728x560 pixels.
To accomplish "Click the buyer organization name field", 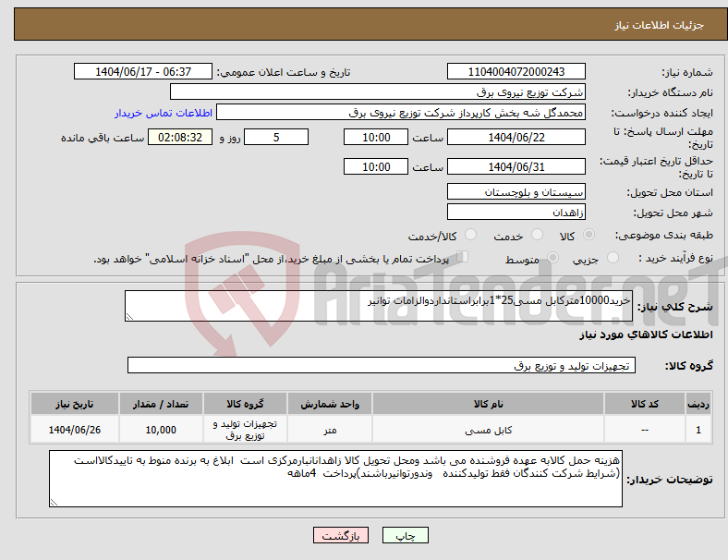I will 378,91.
